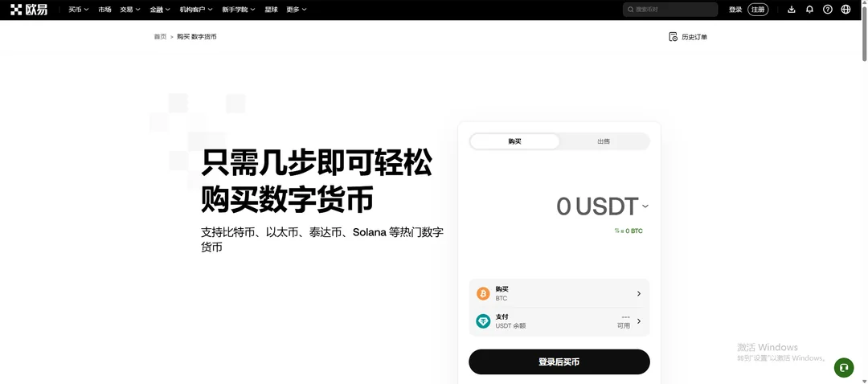Switch to the 出售 tab

(604, 141)
